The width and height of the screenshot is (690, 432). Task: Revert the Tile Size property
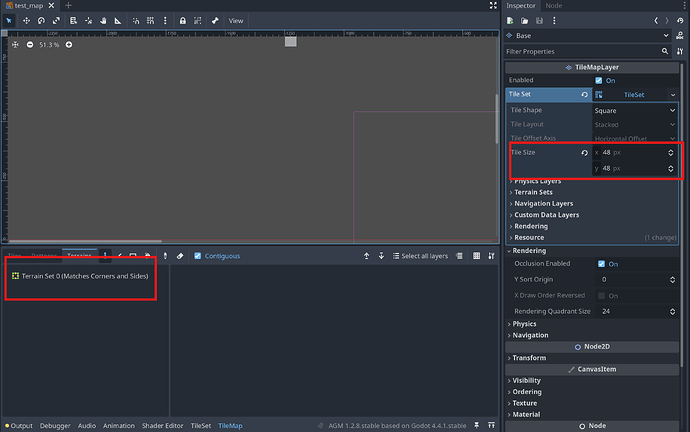click(584, 153)
